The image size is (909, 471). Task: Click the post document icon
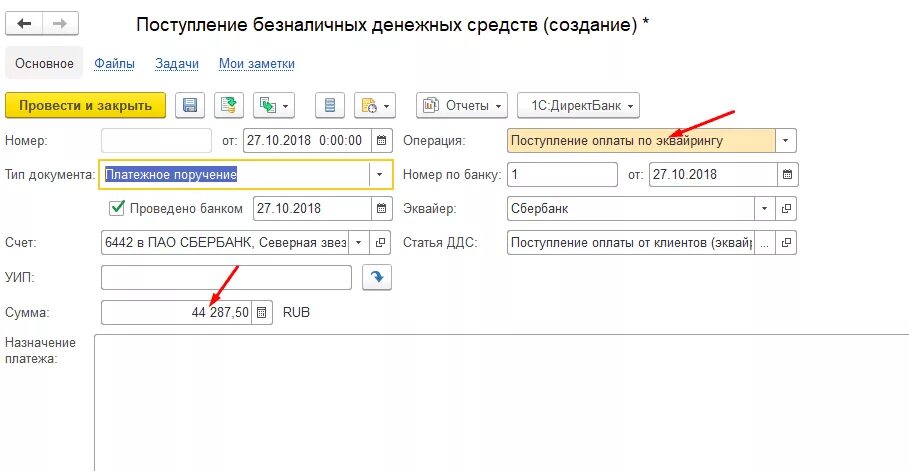pyautogui.click(x=228, y=105)
